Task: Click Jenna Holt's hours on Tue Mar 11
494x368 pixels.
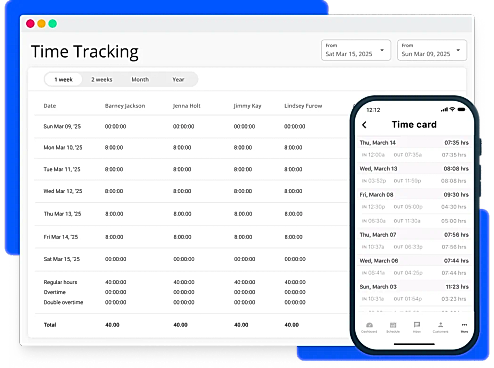Action: 182,169
